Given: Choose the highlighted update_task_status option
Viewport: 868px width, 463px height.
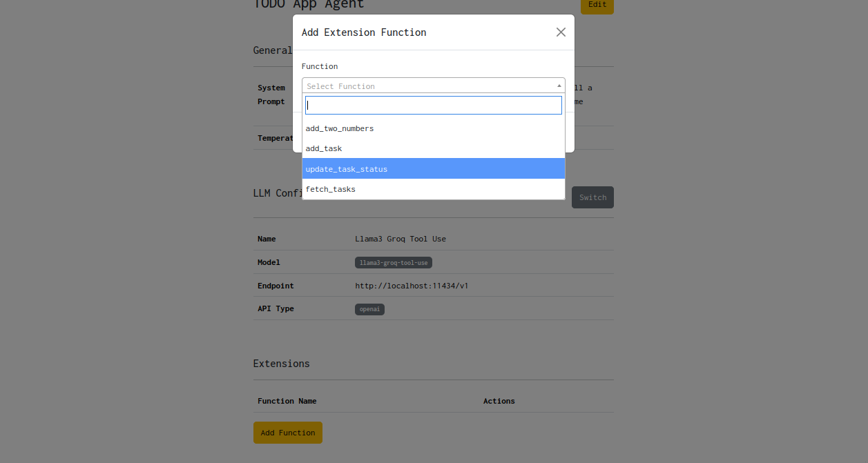Looking at the screenshot, I should 347,168.
